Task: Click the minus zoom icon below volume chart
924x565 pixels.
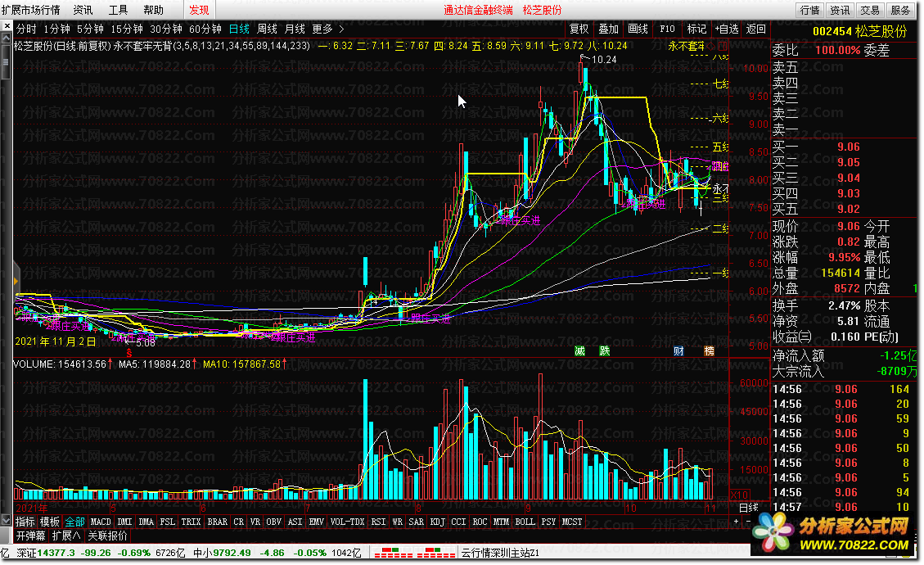Action: coord(748,522)
